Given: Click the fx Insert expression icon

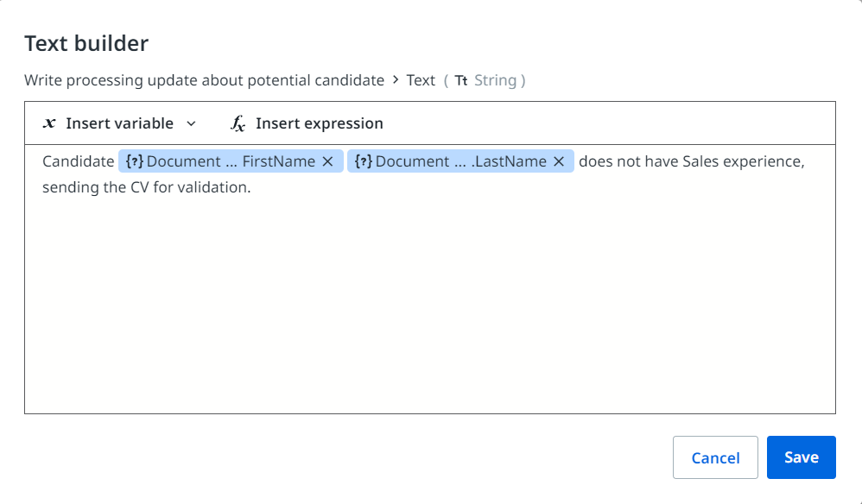Looking at the screenshot, I should [x=238, y=124].
